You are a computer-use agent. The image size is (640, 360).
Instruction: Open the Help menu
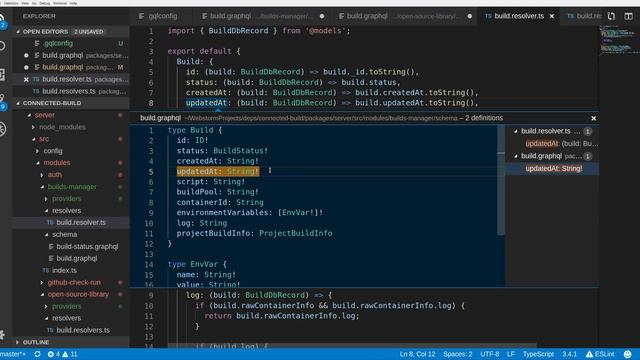(73, 3)
